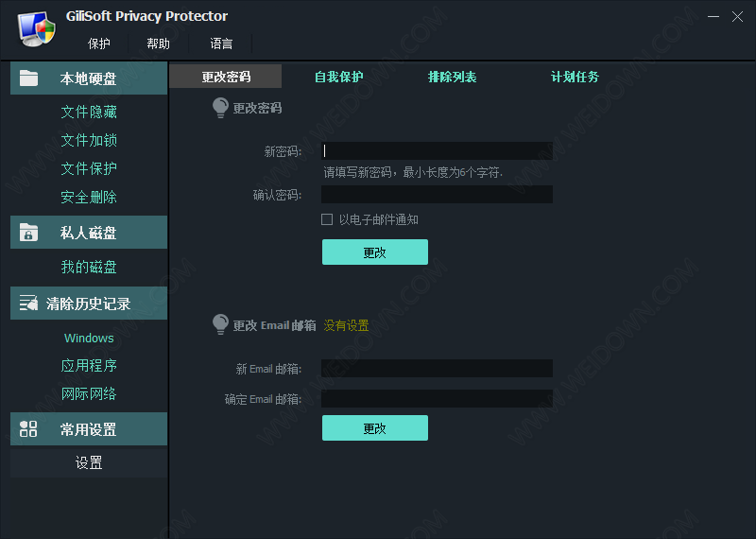This screenshot has width=756, height=539.
Task: Click the lightbulb icon beside 更改密码
Action: 220,108
